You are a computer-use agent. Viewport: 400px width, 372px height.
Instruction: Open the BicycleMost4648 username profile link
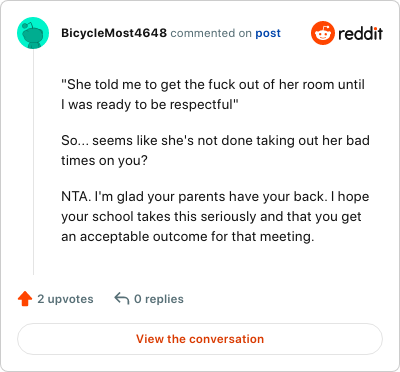tap(114, 33)
